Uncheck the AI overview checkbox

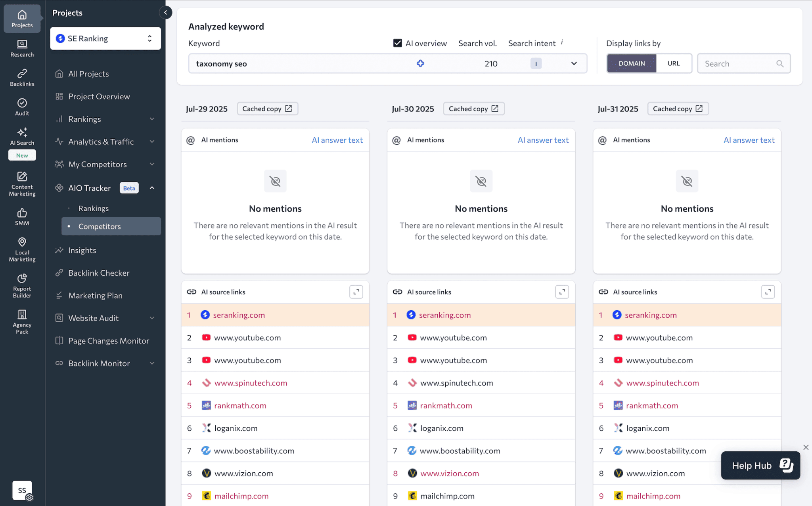pos(397,43)
